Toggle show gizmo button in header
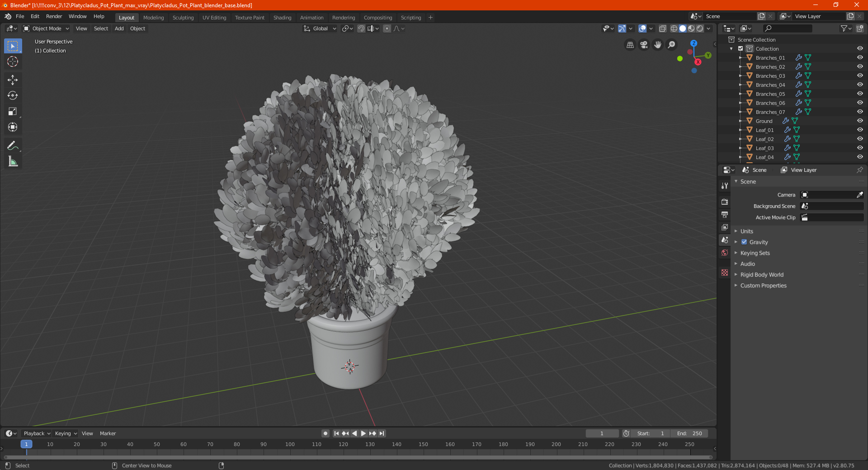Viewport: 868px width, 470px height. click(622, 28)
